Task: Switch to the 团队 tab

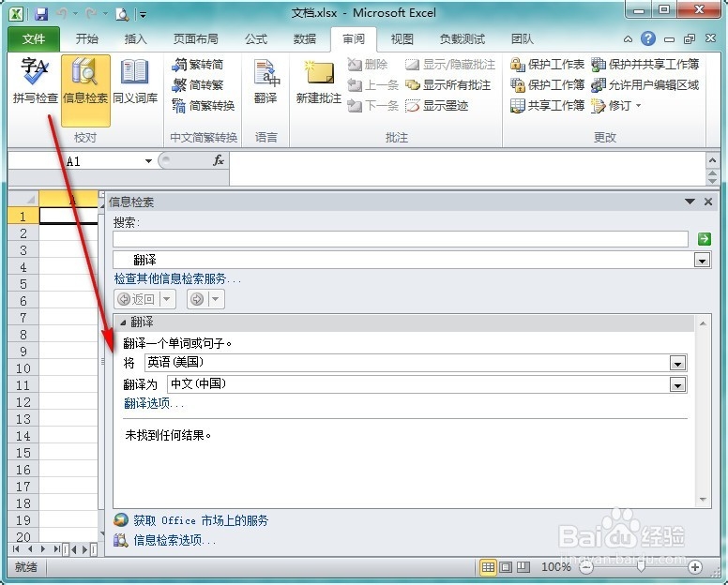Action: pos(523,39)
